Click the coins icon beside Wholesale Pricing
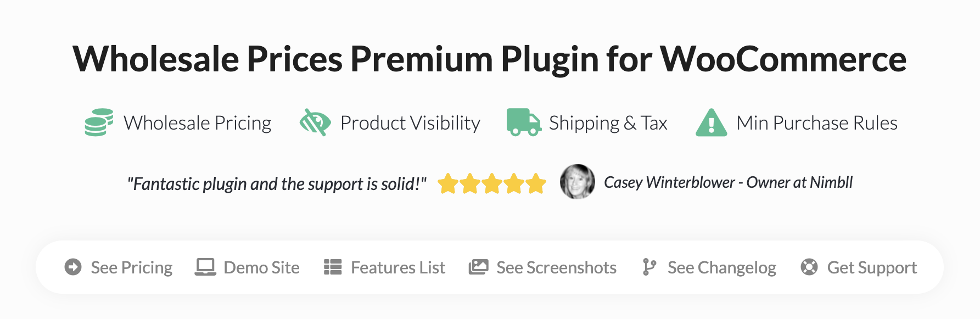 [x=99, y=122]
